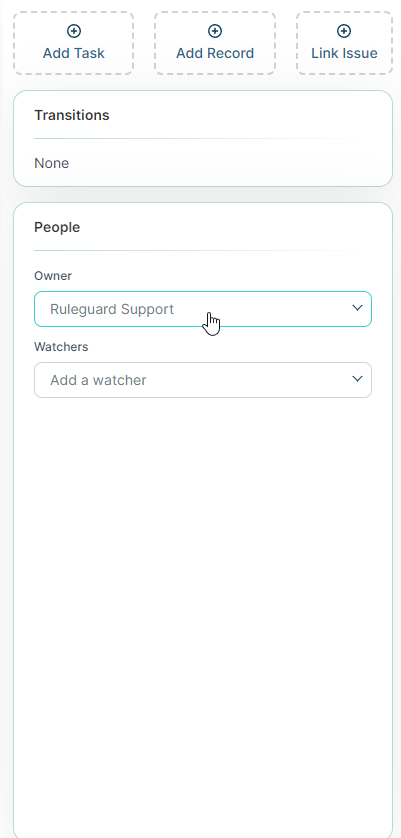401x838 pixels.
Task: Expand the Owner field chevron arrow
Action: coord(357,308)
